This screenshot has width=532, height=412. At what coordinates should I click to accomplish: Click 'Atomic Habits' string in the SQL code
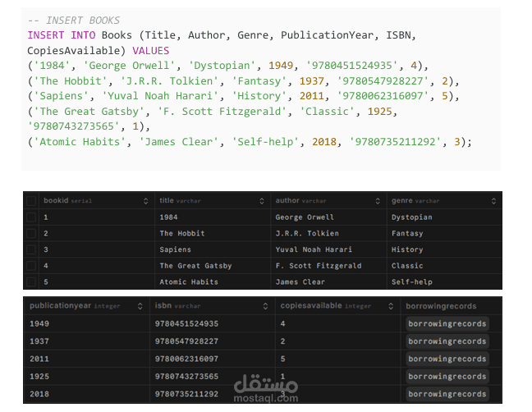pos(80,142)
